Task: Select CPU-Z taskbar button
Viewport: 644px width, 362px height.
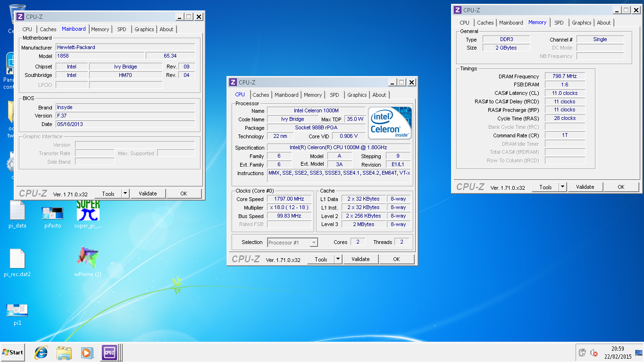Action: [x=109, y=352]
